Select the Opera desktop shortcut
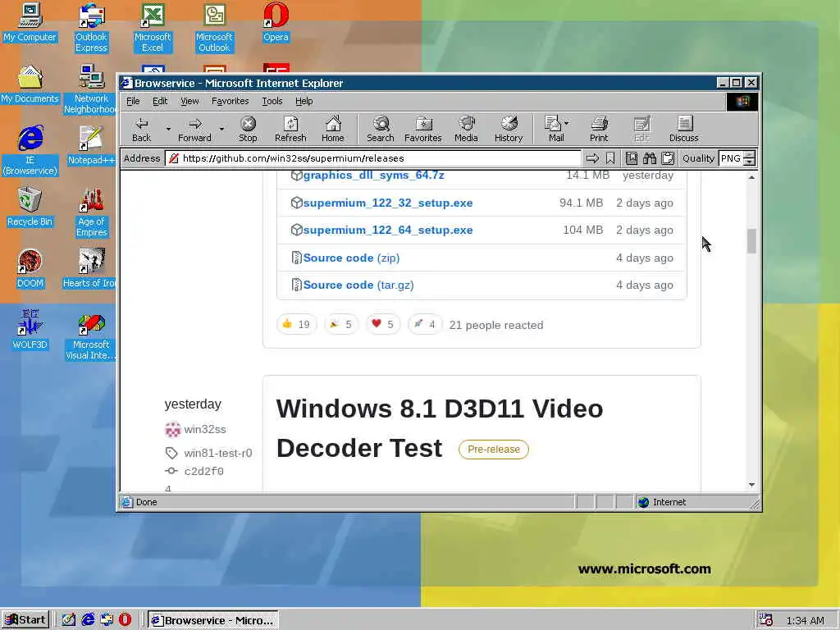The height and width of the screenshot is (630, 840). 276,23
